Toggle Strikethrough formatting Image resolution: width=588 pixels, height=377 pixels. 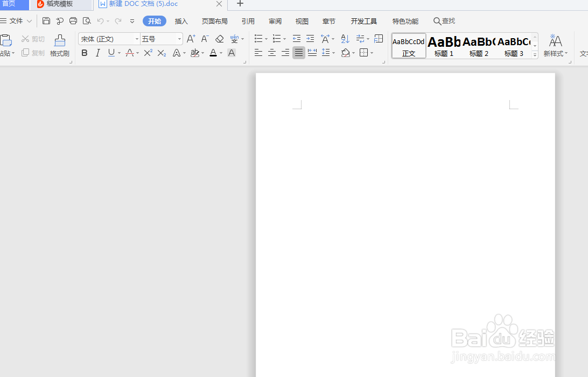[130, 53]
